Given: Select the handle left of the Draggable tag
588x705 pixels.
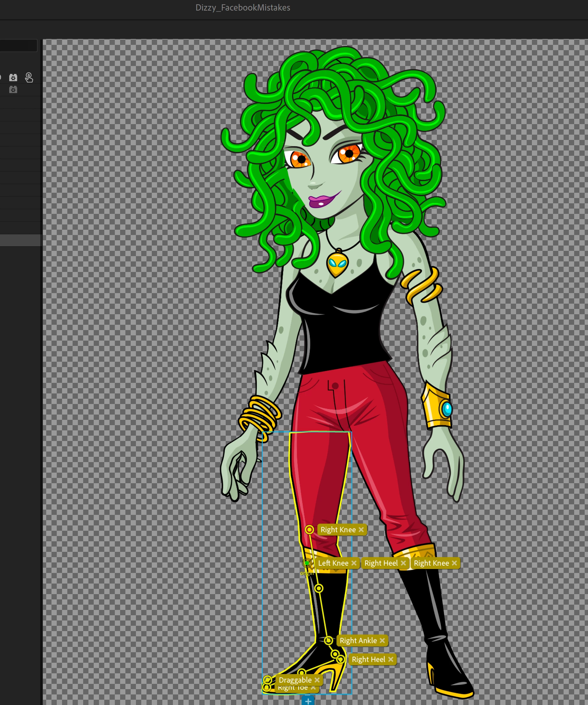Looking at the screenshot, I should pyautogui.click(x=268, y=680).
